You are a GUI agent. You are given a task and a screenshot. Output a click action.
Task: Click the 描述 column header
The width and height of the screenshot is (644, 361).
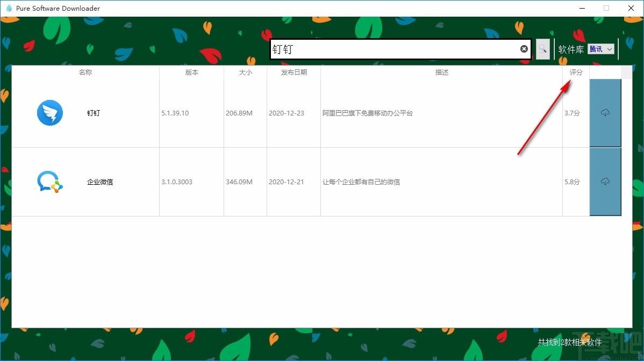coord(441,72)
